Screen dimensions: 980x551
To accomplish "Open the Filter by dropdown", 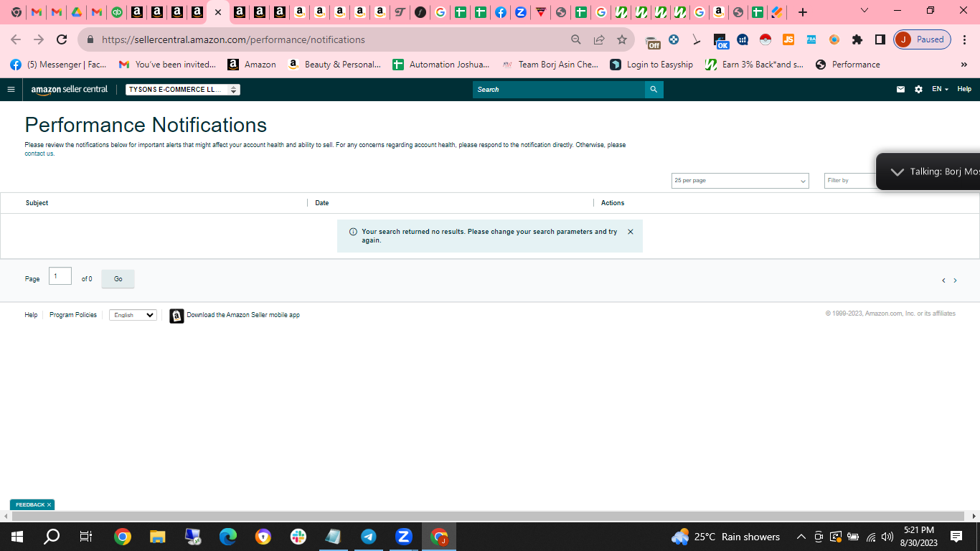I will pyautogui.click(x=850, y=181).
